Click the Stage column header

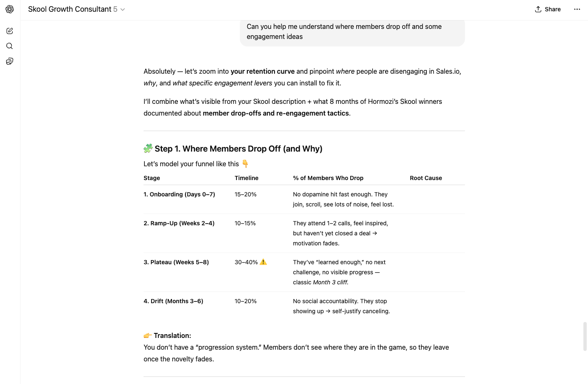(152, 178)
